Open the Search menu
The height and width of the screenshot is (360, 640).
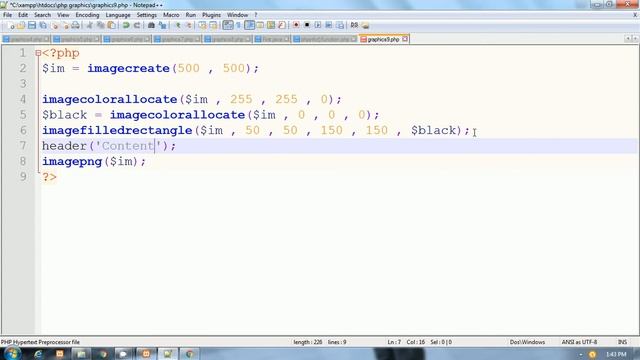pyautogui.click(x=42, y=15)
